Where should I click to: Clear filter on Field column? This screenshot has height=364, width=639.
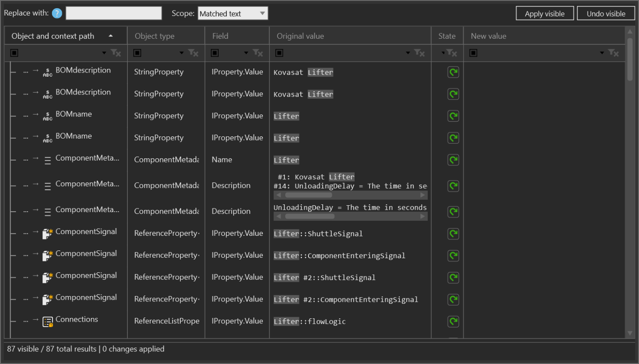[x=258, y=53]
